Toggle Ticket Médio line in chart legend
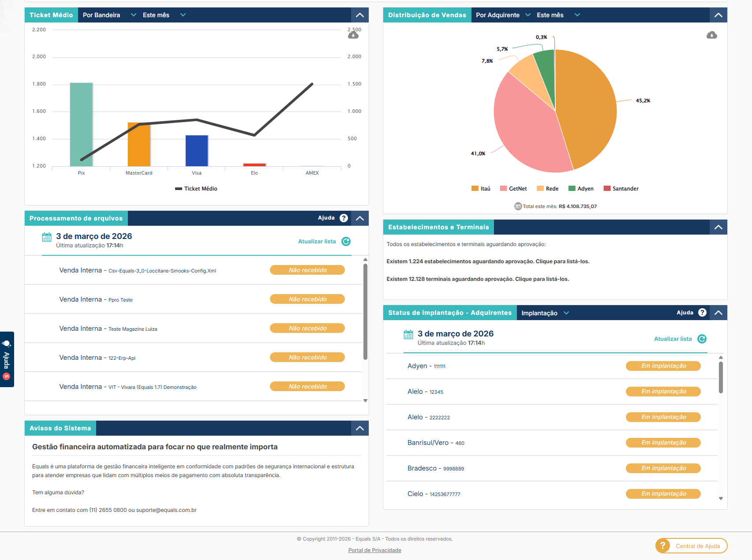The height and width of the screenshot is (560, 752). click(196, 189)
